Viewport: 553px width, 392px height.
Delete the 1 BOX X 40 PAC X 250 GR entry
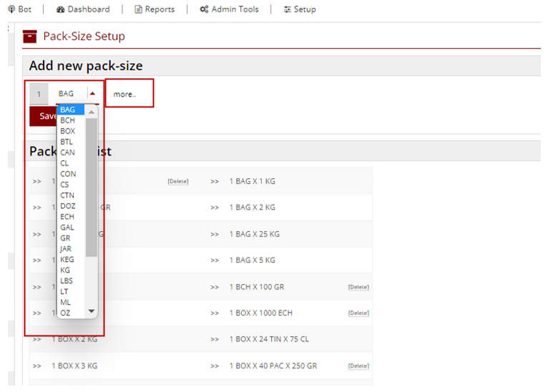click(358, 366)
